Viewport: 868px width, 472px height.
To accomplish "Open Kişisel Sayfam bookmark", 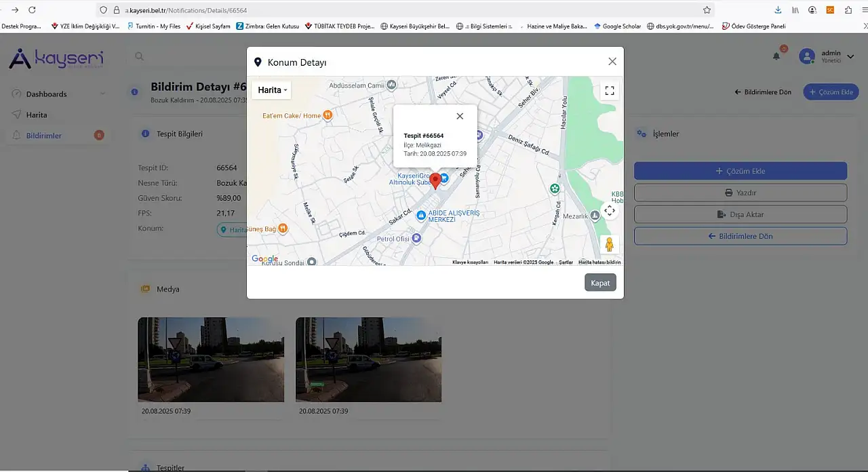I will tap(208, 26).
